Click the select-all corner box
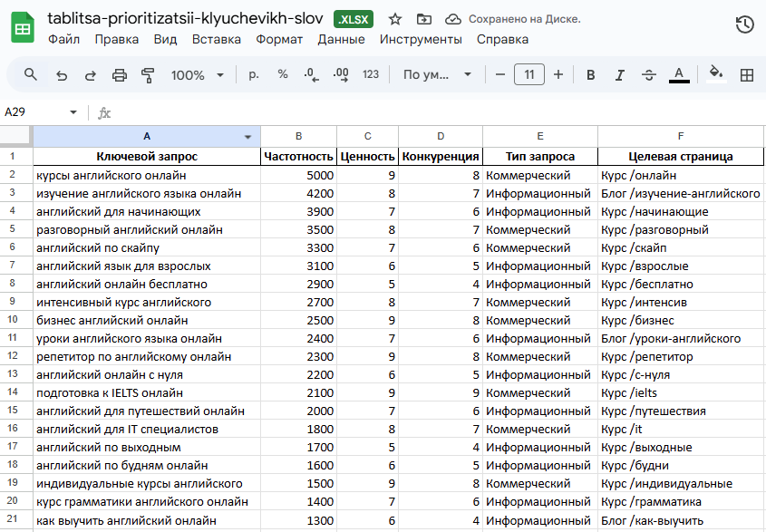Screen dimensions: 766x532 tap(16, 136)
